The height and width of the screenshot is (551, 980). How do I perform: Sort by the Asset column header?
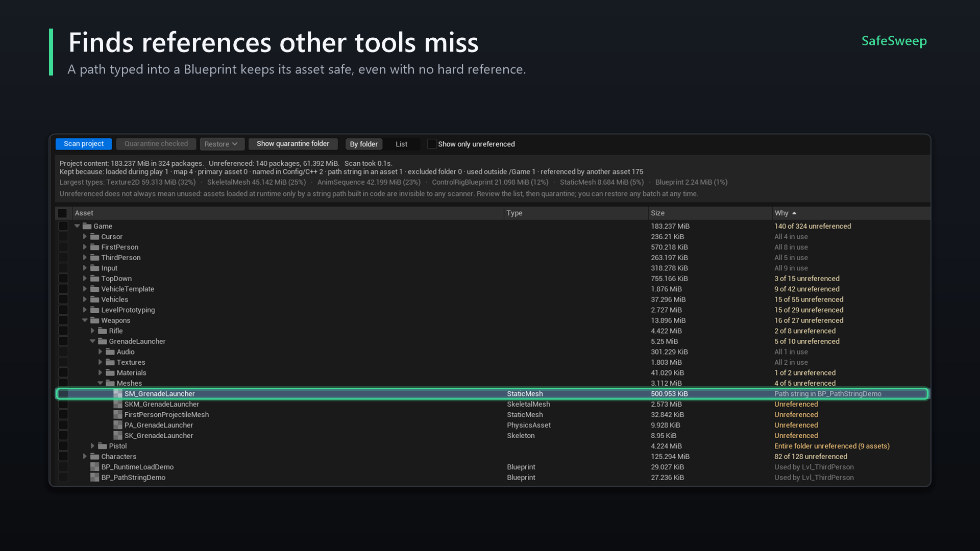tap(288, 213)
